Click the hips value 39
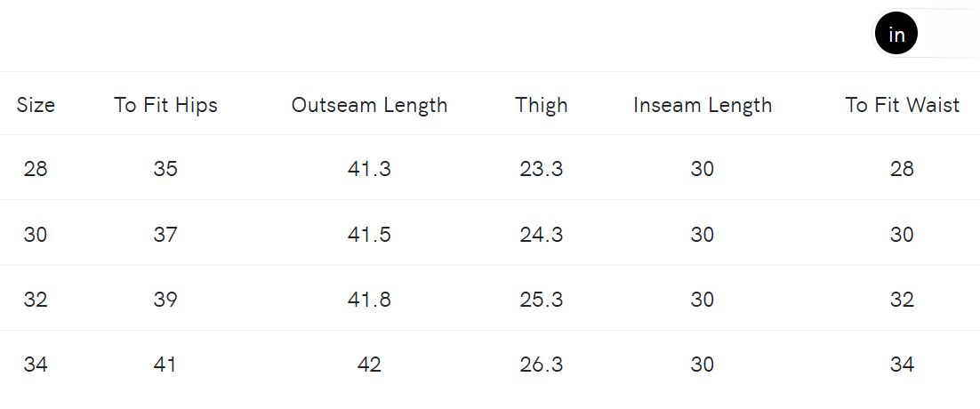Screen dimensions: 980x409 (165, 300)
